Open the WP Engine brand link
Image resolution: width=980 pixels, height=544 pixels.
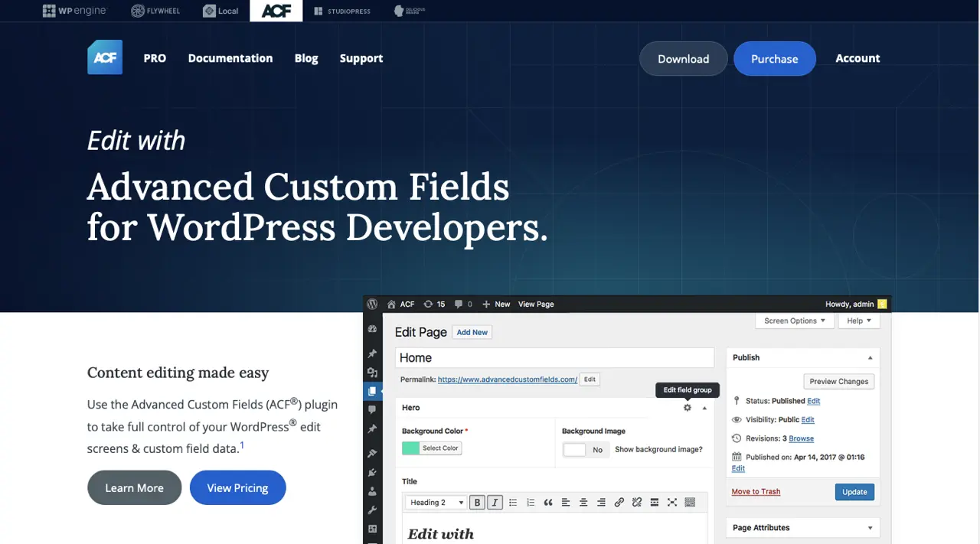click(74, 11)
